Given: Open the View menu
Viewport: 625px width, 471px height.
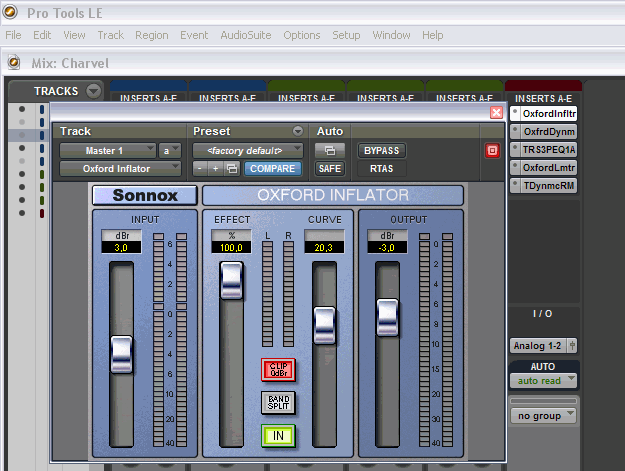Looking at the screenshot, I should [x=74, y=35].
